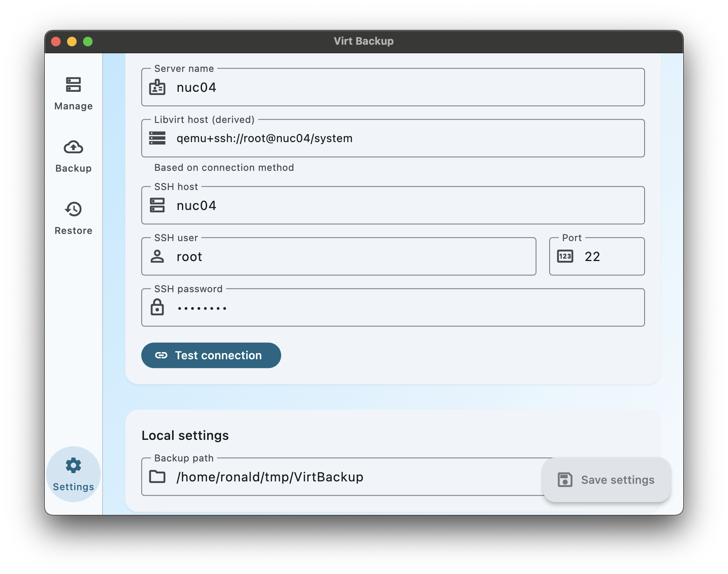
Task: Click the Settings gear icon
Action: point(73,465)
